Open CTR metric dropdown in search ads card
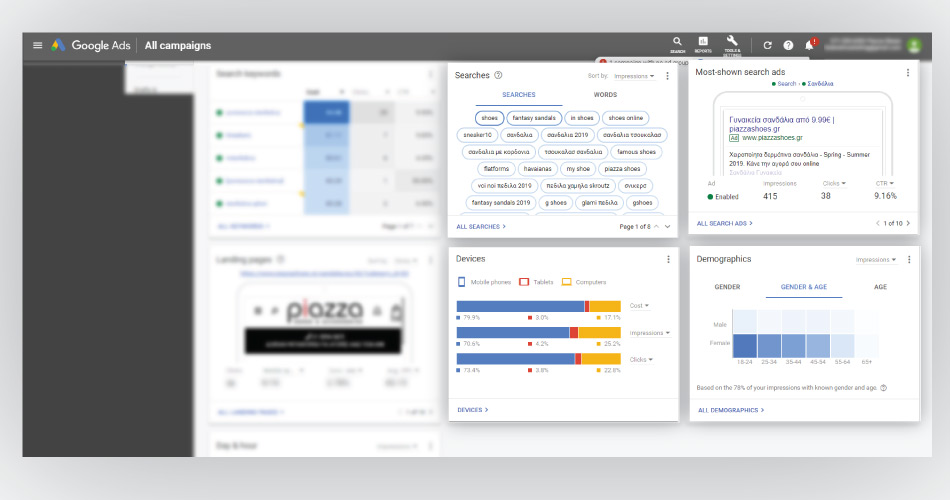 point(885,184)
